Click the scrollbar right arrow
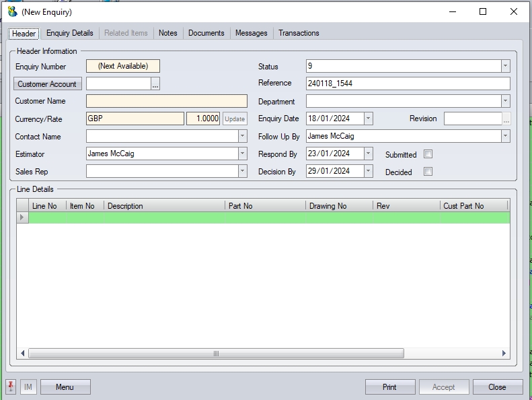This screenshot has width=532, height=400. point(504,354)
